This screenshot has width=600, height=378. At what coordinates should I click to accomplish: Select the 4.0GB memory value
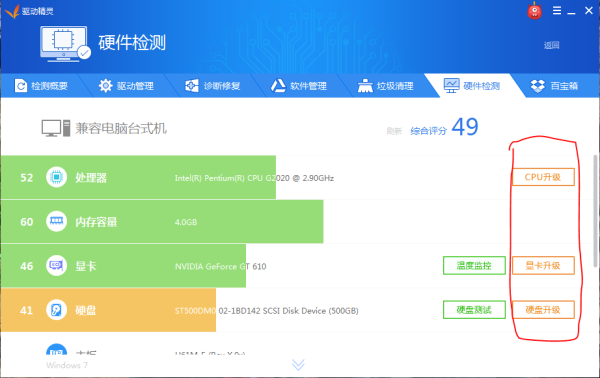pos(186,222)
